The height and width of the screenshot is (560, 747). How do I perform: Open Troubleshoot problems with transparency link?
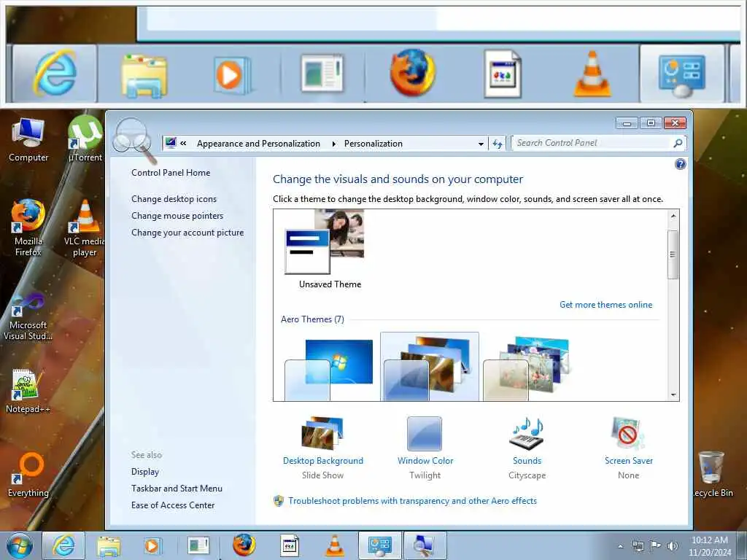(413, 500)
